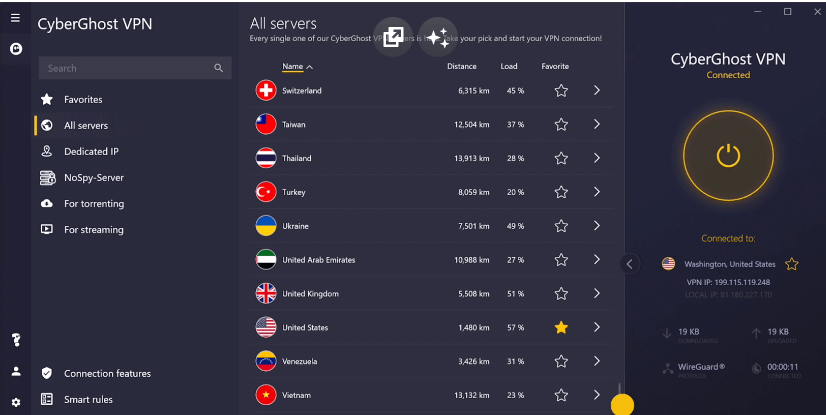Expand the Turkey server list

coord(596,192)
